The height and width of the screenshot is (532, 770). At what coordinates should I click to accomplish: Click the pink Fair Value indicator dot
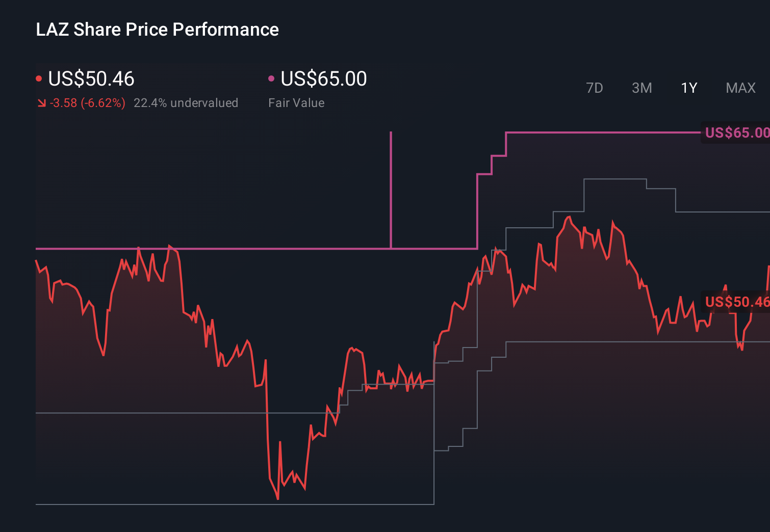click(271, 78)
